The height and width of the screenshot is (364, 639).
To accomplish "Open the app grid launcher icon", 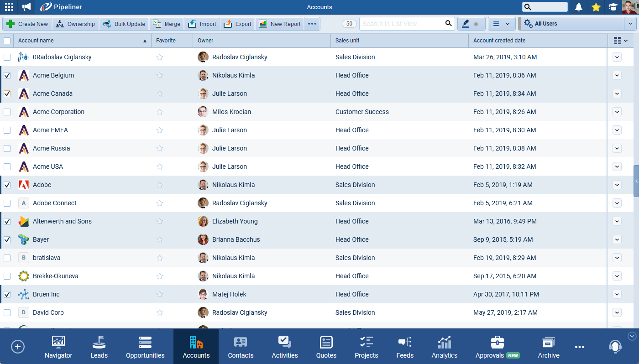I will click(9, 7).
